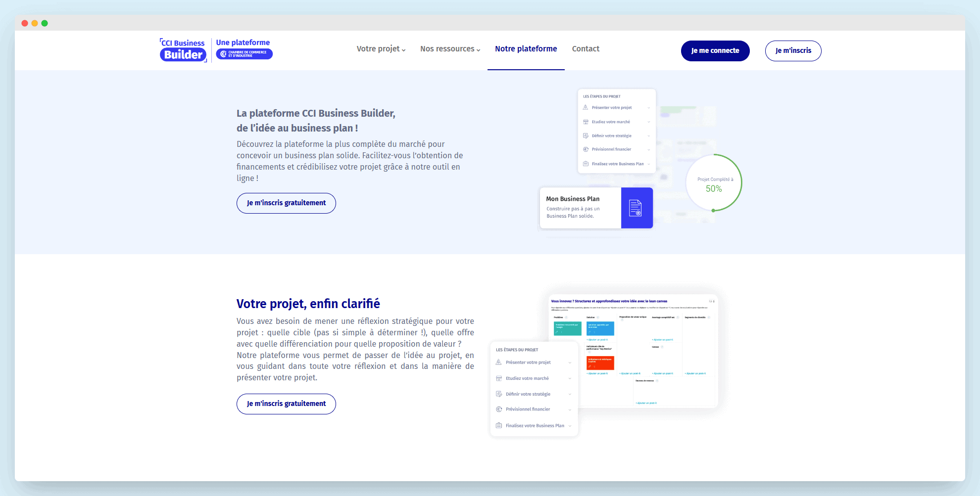This screenshot has height=496, width=980.
Task: Click the green maximize window dot
Action: click(45, 23)
